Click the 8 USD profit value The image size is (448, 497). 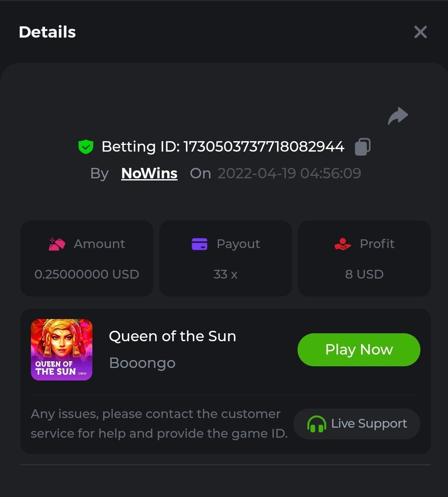(364, 274)
